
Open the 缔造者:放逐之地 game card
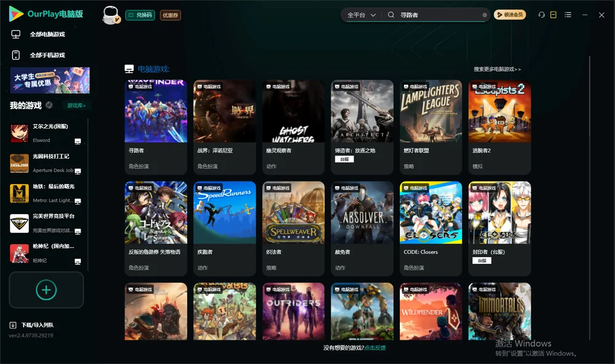(362, 127)
